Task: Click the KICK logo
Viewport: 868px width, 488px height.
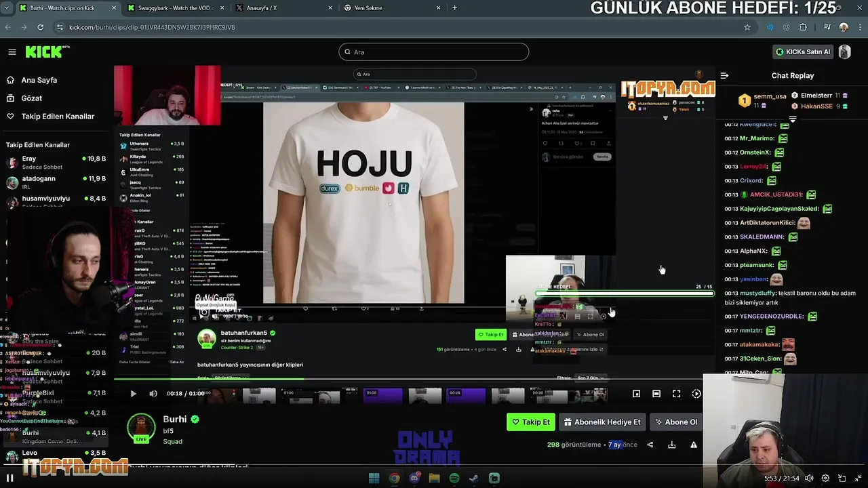Action: click(47, 52)
